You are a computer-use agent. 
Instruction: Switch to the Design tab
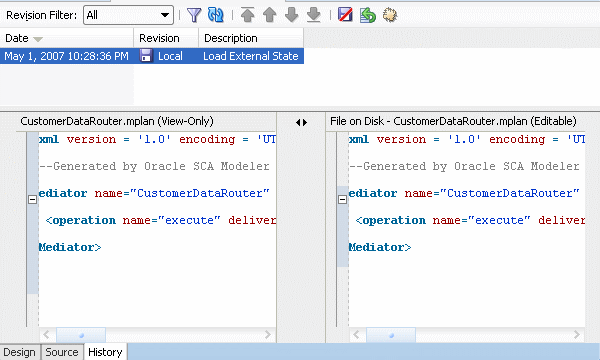[20, 352]
